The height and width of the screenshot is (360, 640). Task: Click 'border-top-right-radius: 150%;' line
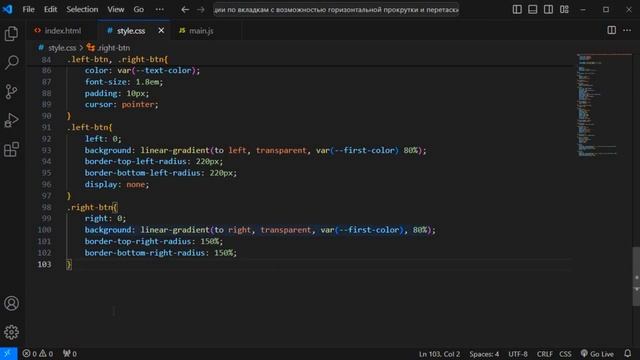[154, 241]
